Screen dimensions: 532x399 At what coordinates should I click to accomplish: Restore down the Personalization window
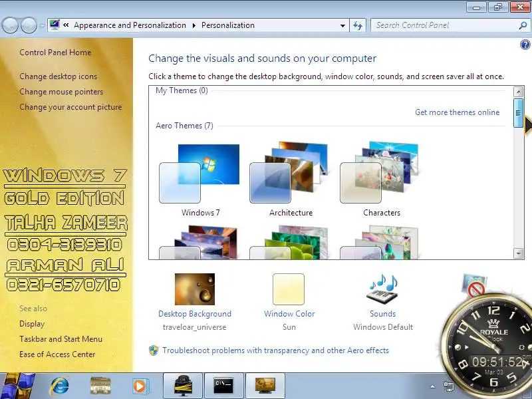tap(497, 7)
